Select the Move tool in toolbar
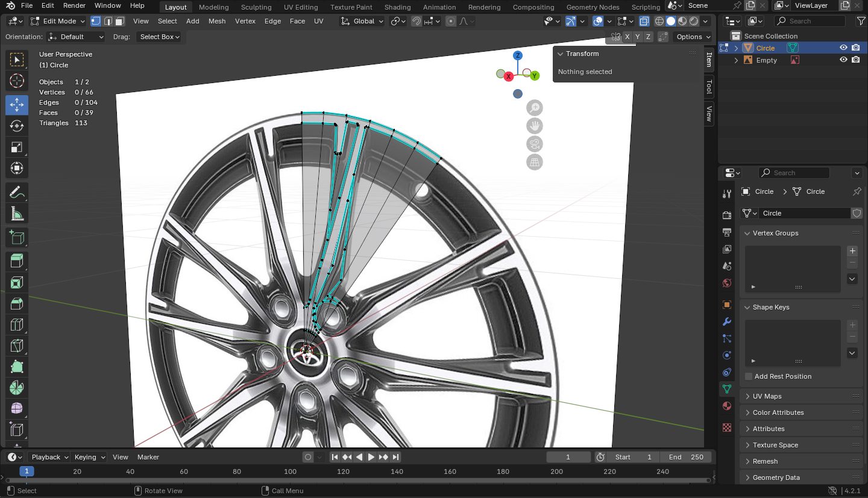Viewport: 868px width, 498px height. click(x=17, y=105)
